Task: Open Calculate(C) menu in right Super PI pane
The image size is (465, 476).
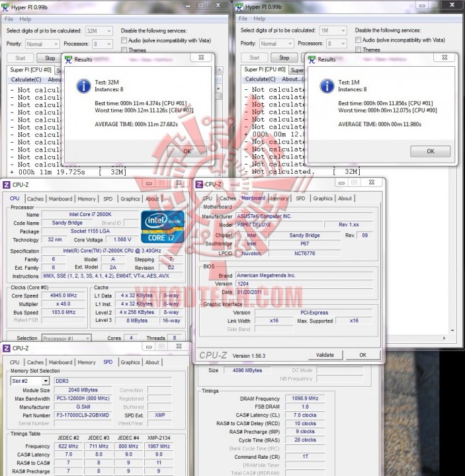Action: coord(261,79)
